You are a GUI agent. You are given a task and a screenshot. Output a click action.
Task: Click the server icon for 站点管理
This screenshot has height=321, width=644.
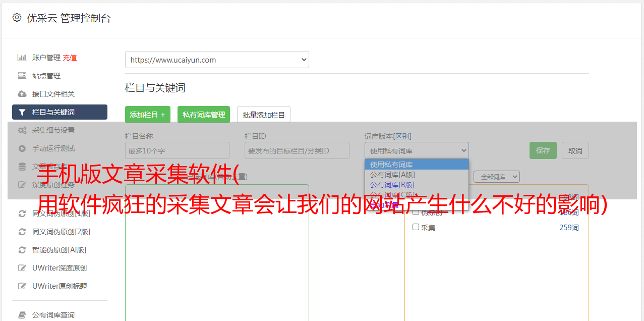tap(22, 76)
